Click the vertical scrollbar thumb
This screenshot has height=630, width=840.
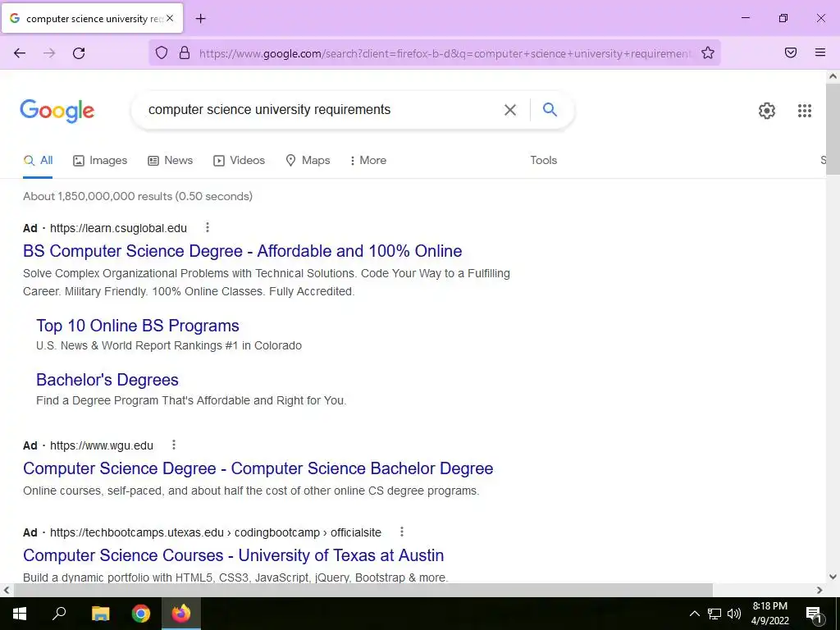833,129
